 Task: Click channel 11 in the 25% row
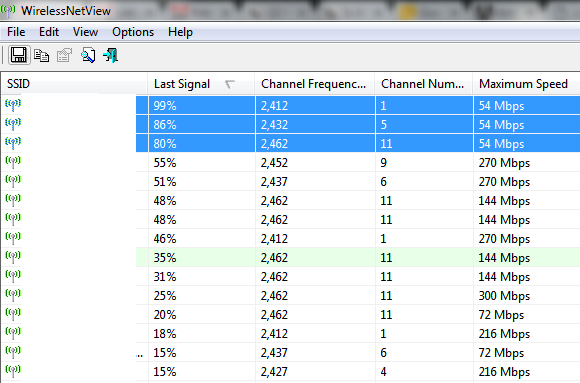point(386,296)
